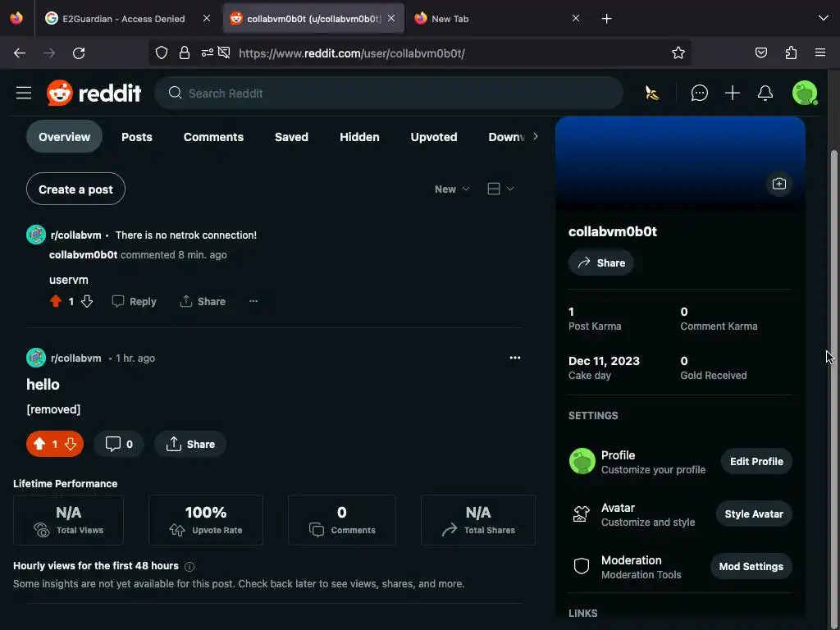Click the Search Reddit field
The height and width of the screenshot is (630, 840).
click(x=389, y=94)
